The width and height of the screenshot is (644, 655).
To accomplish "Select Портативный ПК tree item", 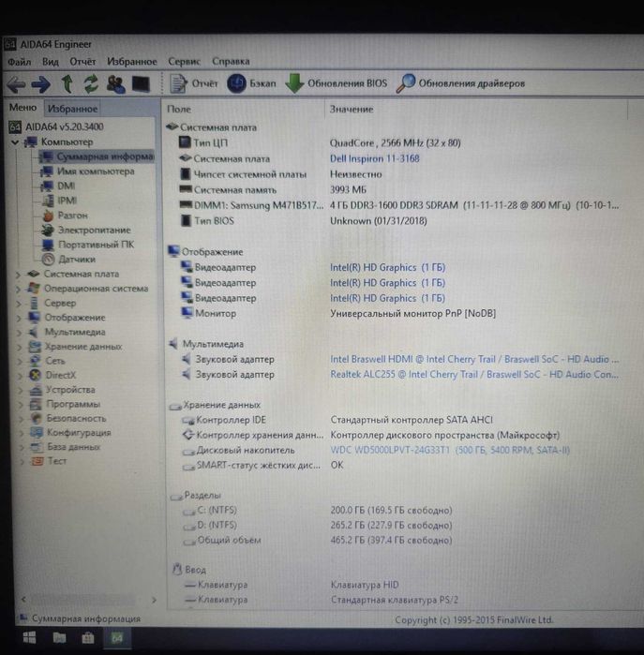I will tap(88, 245).
